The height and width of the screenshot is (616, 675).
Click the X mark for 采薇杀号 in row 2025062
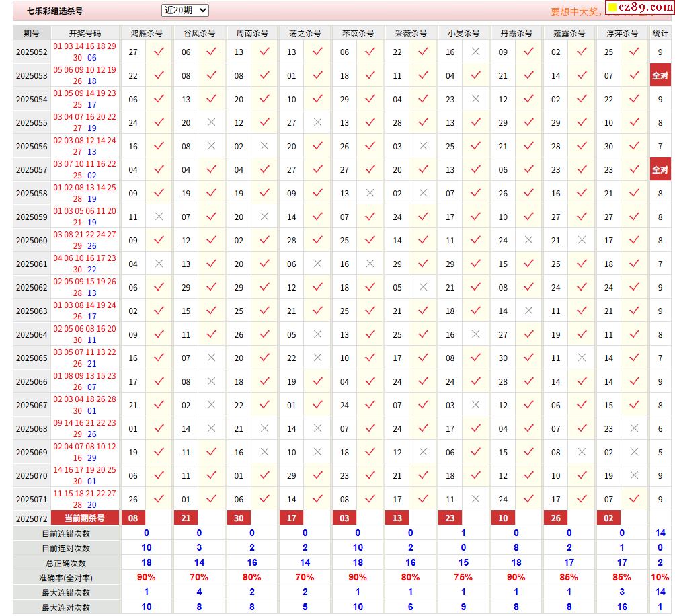tap(423, 288)
